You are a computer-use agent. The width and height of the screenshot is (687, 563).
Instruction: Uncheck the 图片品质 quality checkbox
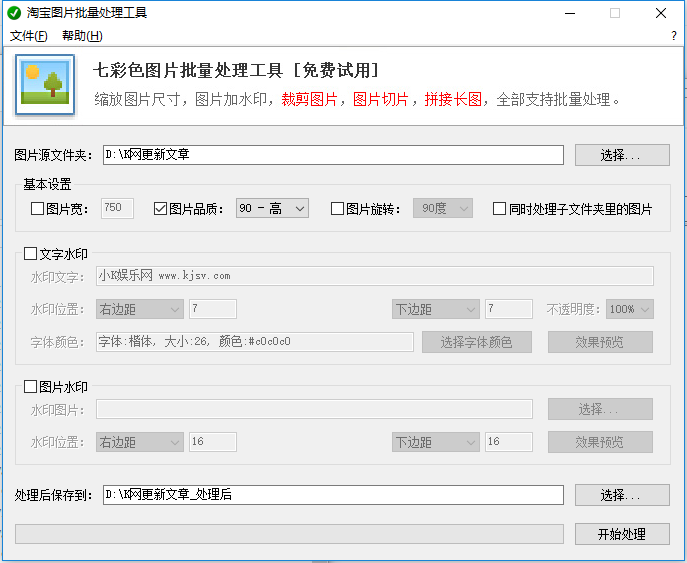point(160,209)
